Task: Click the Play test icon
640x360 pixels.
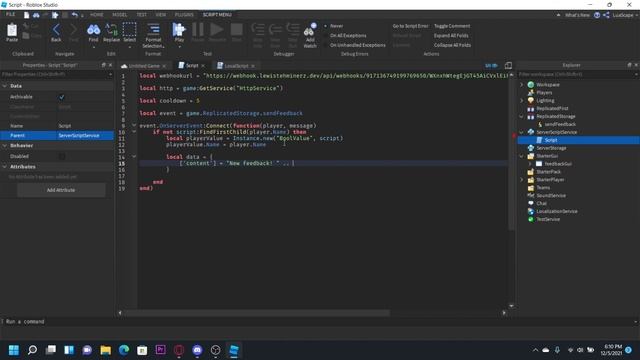Action: pos(179,30)
